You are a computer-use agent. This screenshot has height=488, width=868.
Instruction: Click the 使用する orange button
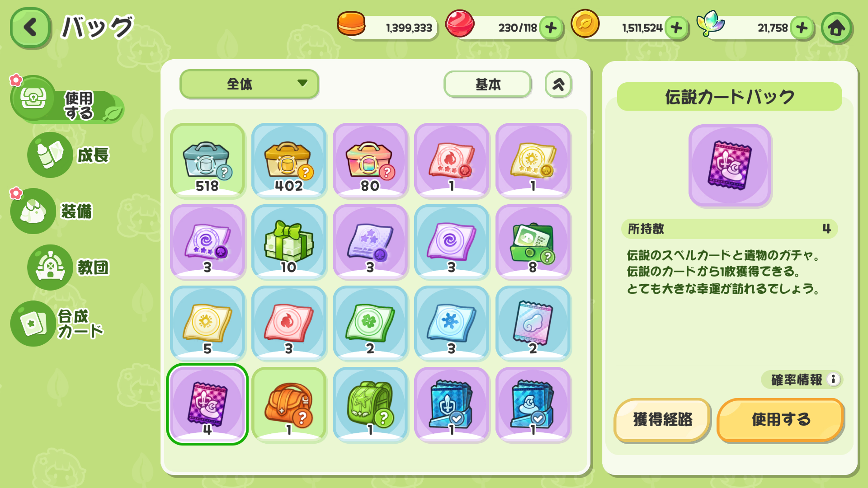coord(781,419)
